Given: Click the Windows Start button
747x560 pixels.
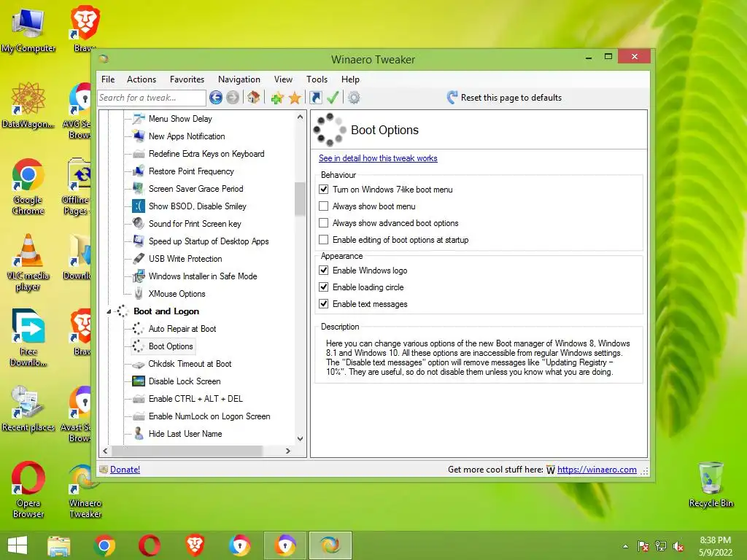Looking at the screenshot, I should tap(18, 545).
